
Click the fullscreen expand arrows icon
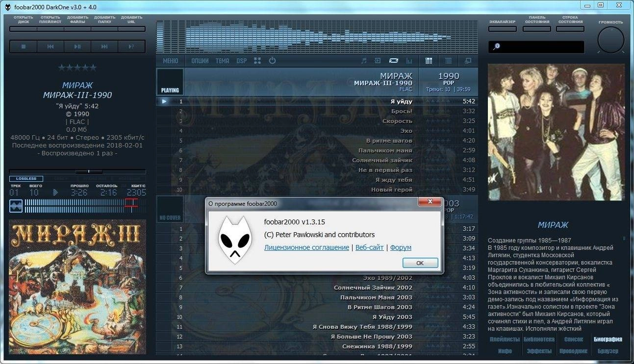pyautogui.click(x=257, y=61)
